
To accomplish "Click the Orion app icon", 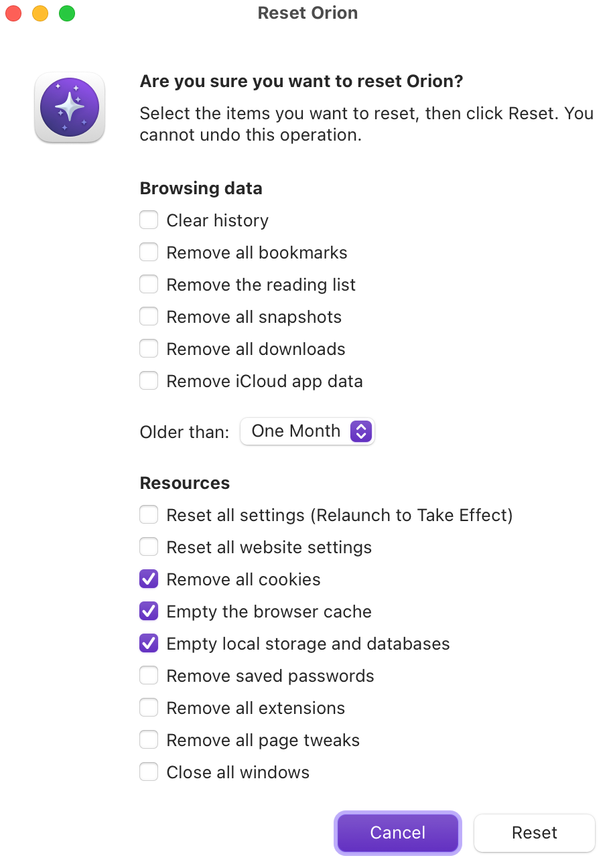I will click(70, 107).
